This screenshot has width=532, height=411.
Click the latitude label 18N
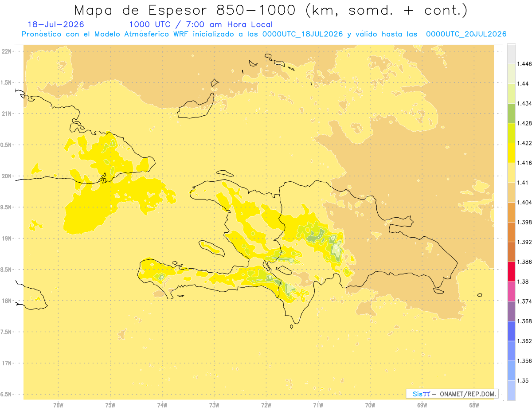[7, 301]
